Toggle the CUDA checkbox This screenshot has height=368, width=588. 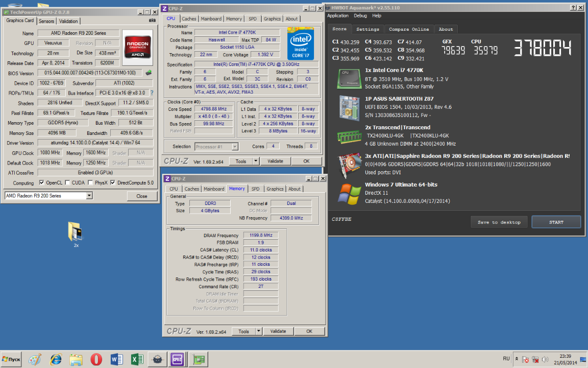pos(67,182)
